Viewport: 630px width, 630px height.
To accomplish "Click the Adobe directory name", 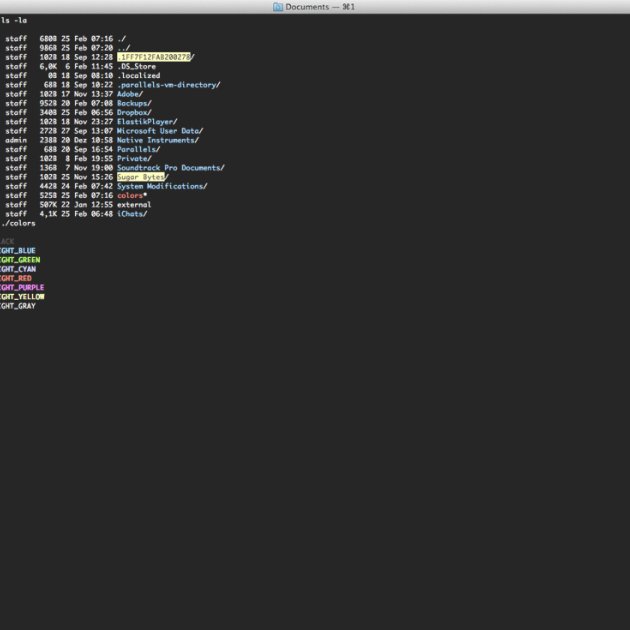I will click(x=129, y=94).
